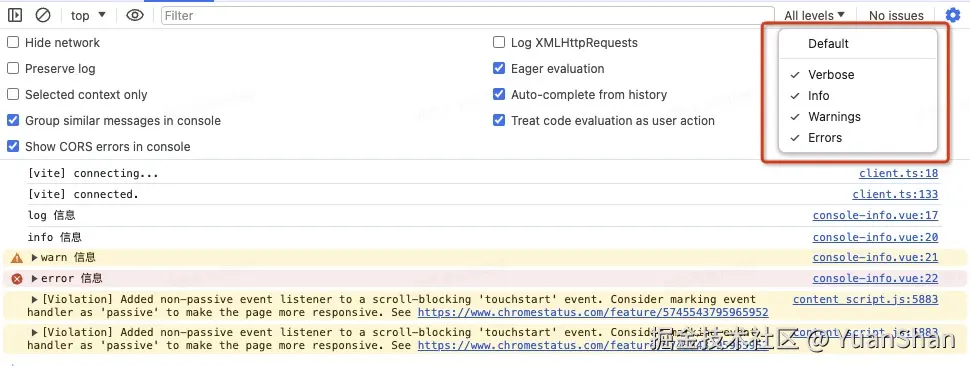Image resolution: width=970 pixels, height=366 pixels.
Task: Disable Show CORS errors in console
Action: coord(13,147)
